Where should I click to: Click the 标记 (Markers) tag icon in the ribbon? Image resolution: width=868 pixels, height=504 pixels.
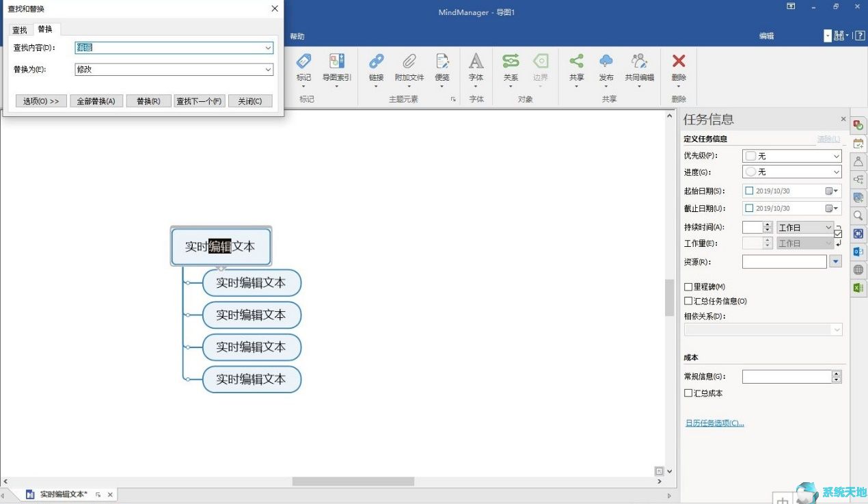click(303, 62)
